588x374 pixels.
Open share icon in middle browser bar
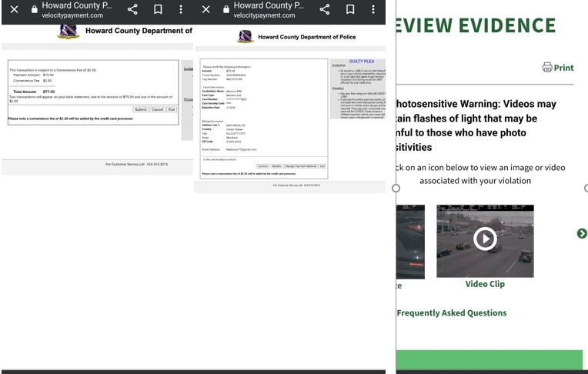click(325, 9)
